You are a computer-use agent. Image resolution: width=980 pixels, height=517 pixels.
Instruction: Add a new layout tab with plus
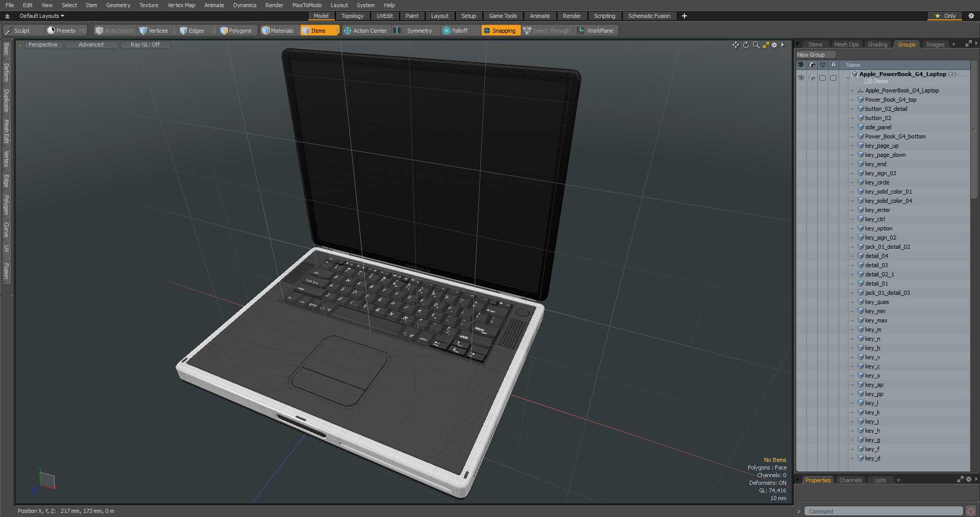684,16
